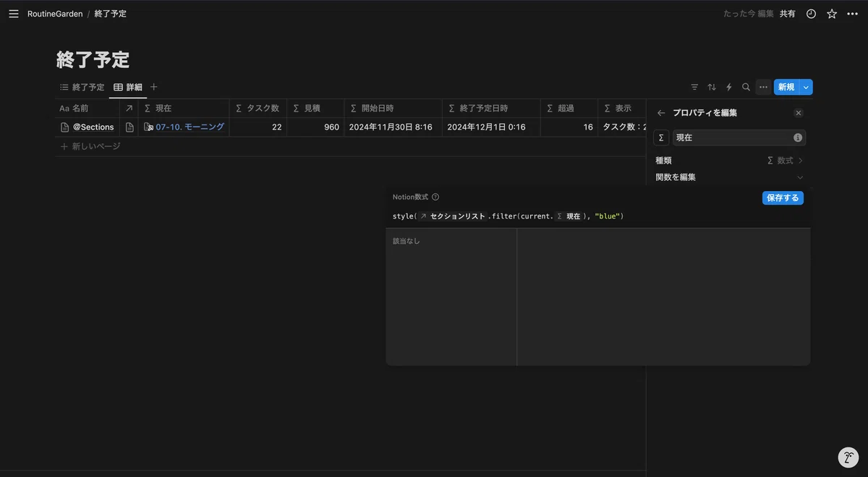This screenshot has width=868, height=477.
Task: Click the relation token セクションリスト in formula
Action: [x=452, y=216]
